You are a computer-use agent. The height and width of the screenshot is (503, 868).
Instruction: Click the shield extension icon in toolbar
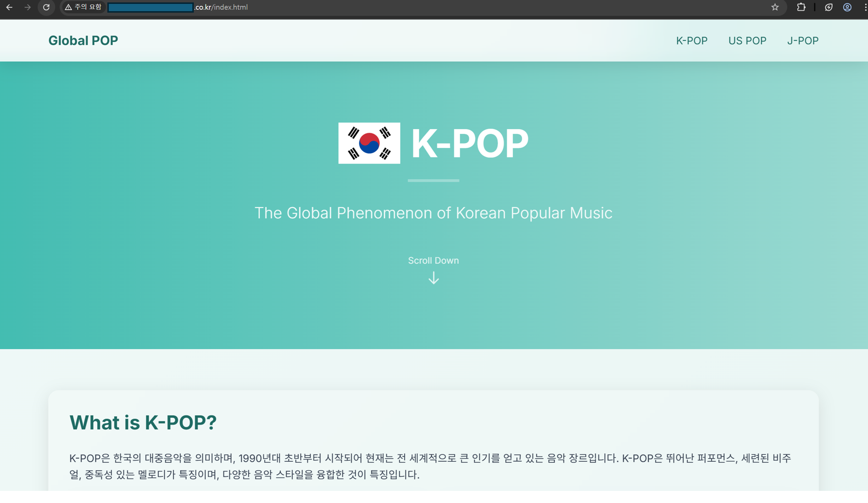(x=829, y=7)
